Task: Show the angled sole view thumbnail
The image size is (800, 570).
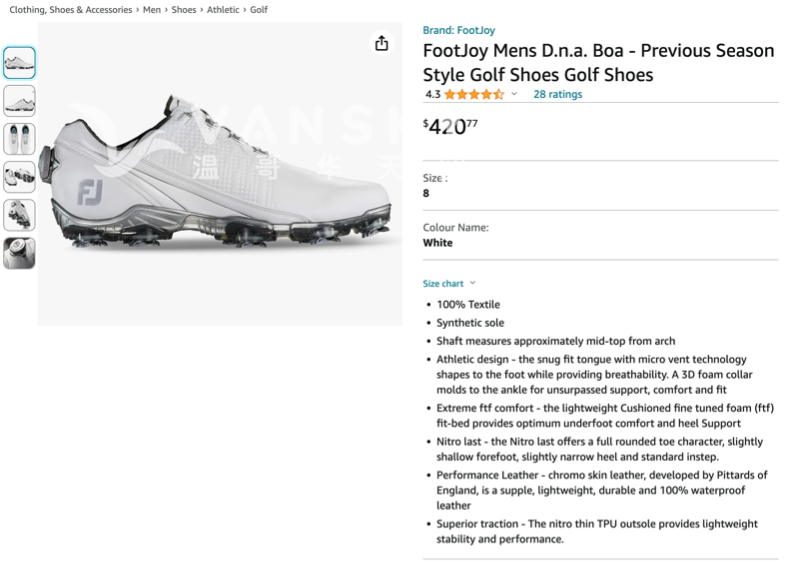Action: [x=19, y=215]
